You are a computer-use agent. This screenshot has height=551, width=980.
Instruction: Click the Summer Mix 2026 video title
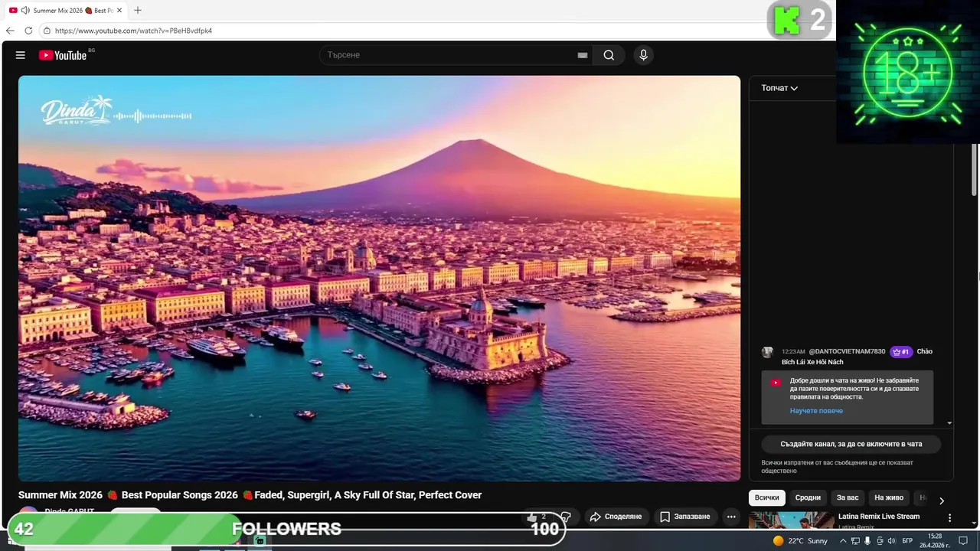click(250, 495)
